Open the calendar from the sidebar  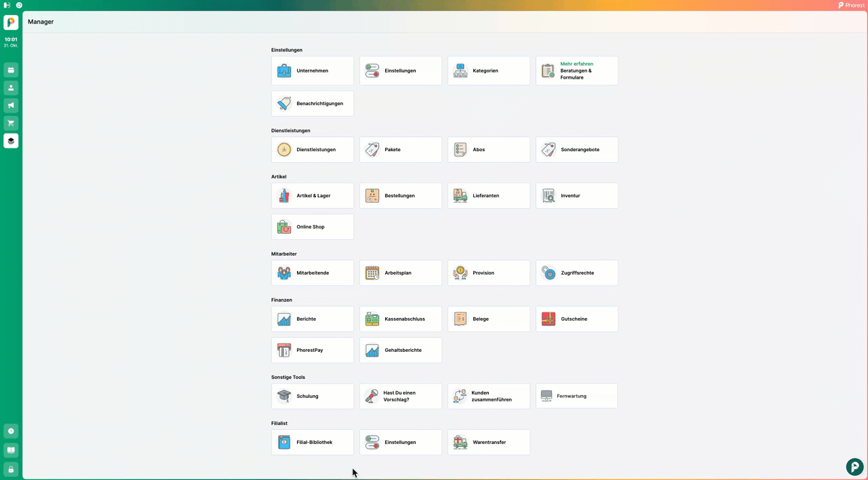(11, 70)
